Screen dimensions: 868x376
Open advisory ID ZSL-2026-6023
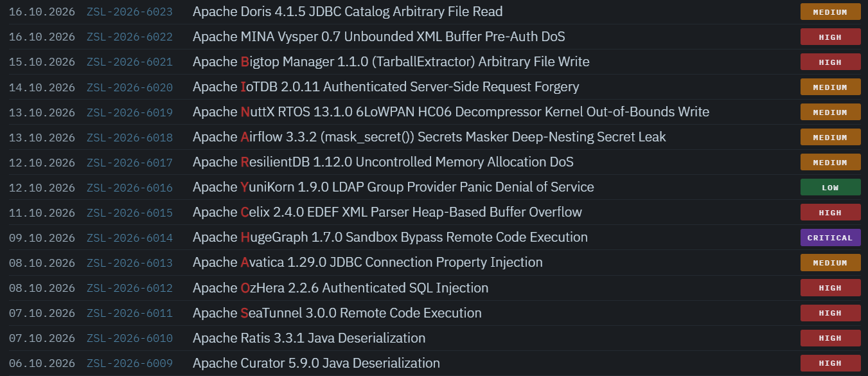pyautogui.click(x=130, y=12)
